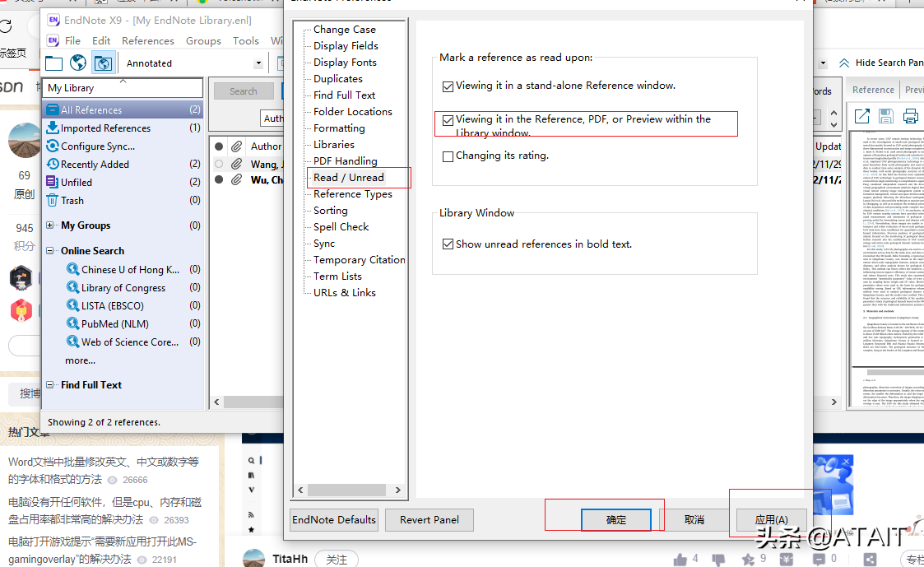924x567 pixels.
Task: Reload the browser page behind EndNote
Action: tap(6, 26)
